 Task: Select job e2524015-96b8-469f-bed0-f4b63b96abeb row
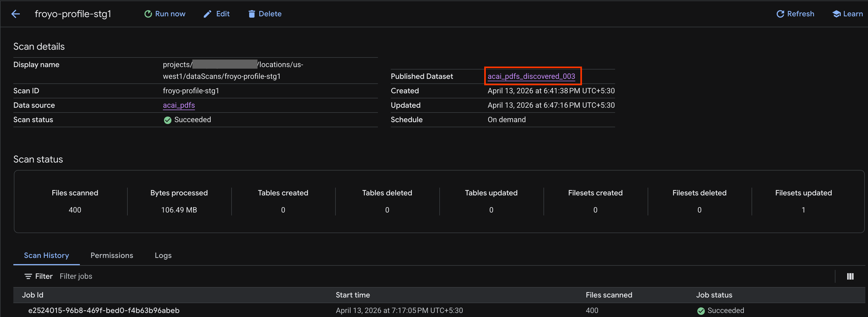tap(104, 310)
